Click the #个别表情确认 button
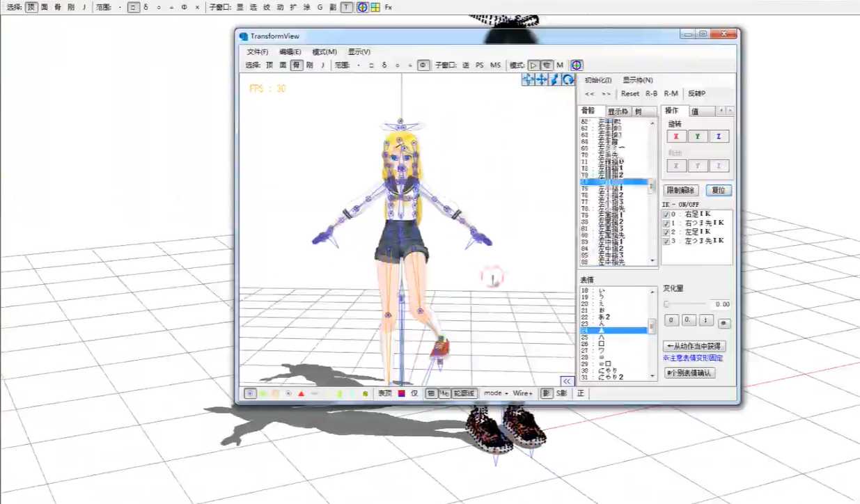This screenshot has width=860, height=504. [x=690, y=373]
